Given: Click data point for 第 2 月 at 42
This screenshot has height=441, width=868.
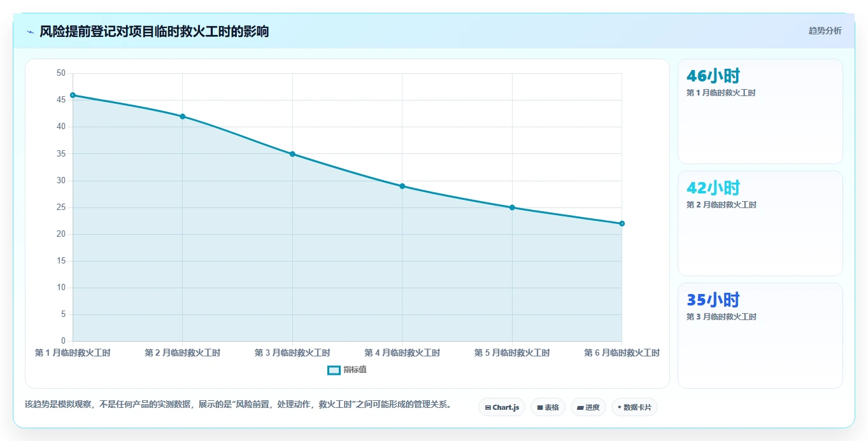Looking at the screenshot, I should [x=182, y=116].
